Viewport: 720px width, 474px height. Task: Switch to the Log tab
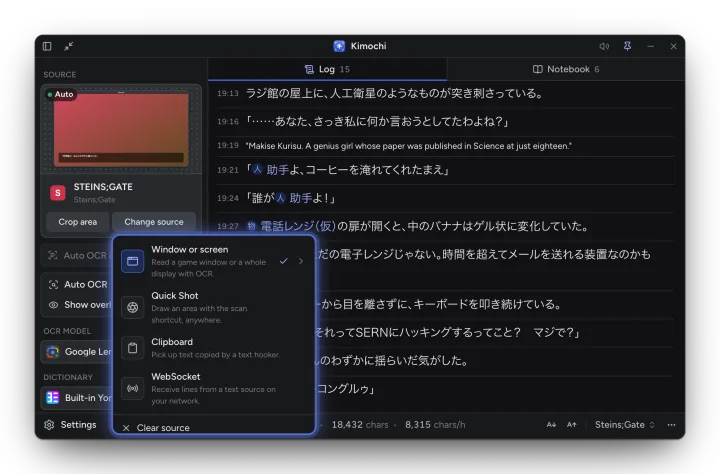pyautogui.click(x=327, y=69)
